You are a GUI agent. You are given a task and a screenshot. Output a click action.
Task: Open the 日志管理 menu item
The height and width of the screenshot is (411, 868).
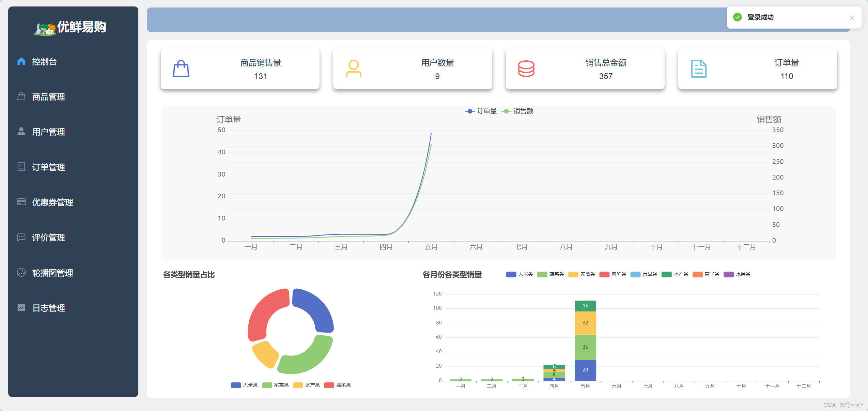[x=48, y=308]
